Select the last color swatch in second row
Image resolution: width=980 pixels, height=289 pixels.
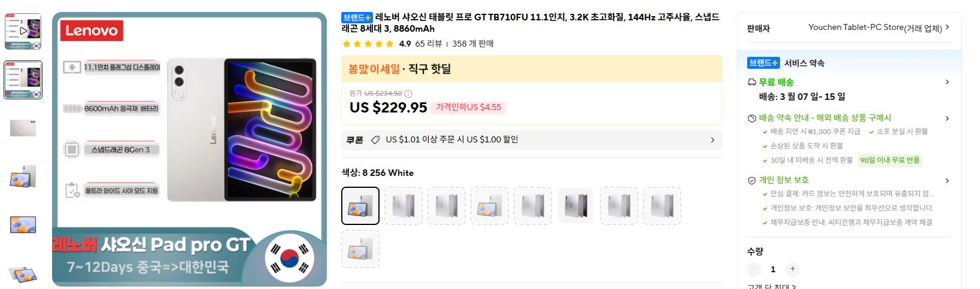pos(360,249)
